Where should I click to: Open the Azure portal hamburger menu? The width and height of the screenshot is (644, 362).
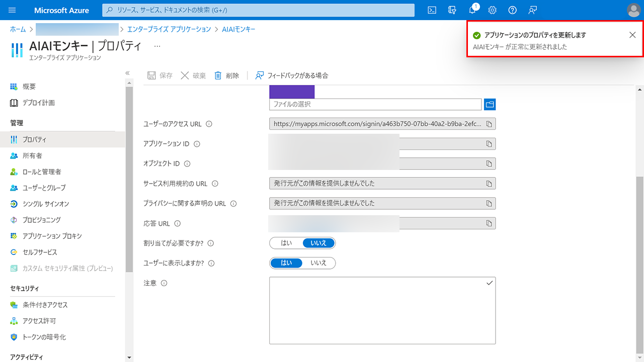(13, 10)
